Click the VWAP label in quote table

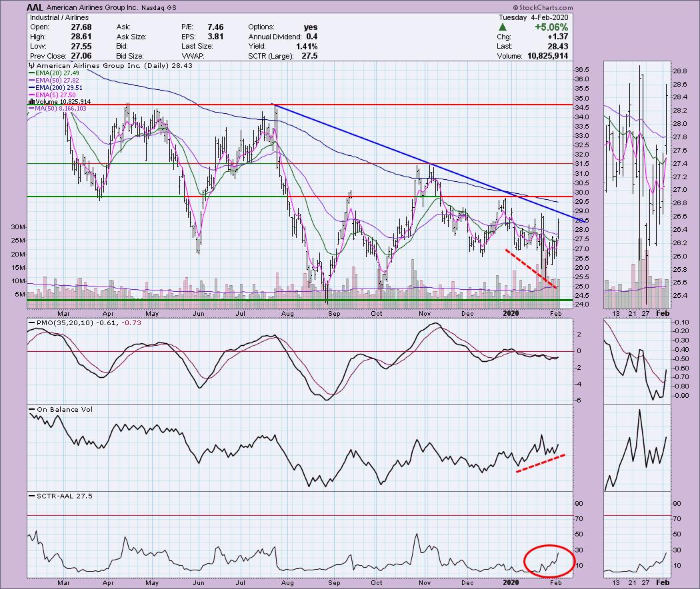coord(193,56)
